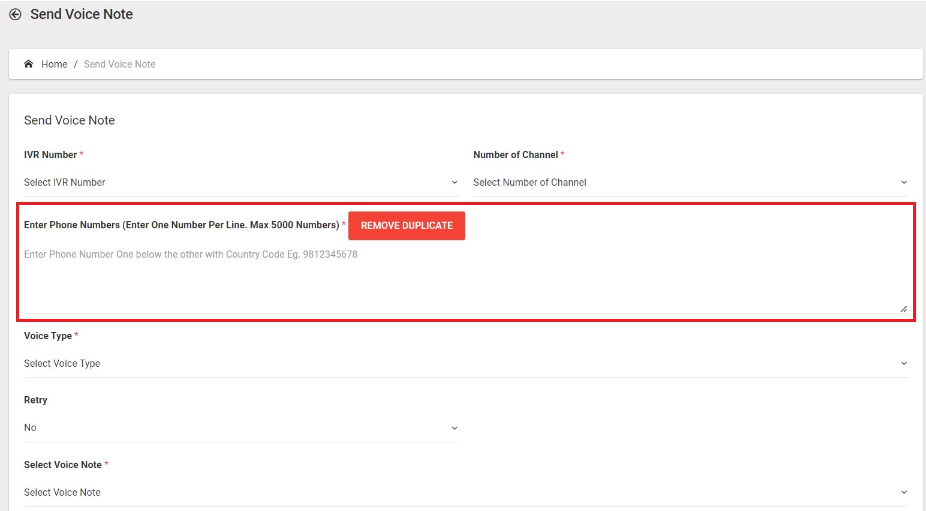Viewport: 926px width, 511px height.
Task: Click the chevron arrow of the IVR Number field
Action: click(454, 183)
